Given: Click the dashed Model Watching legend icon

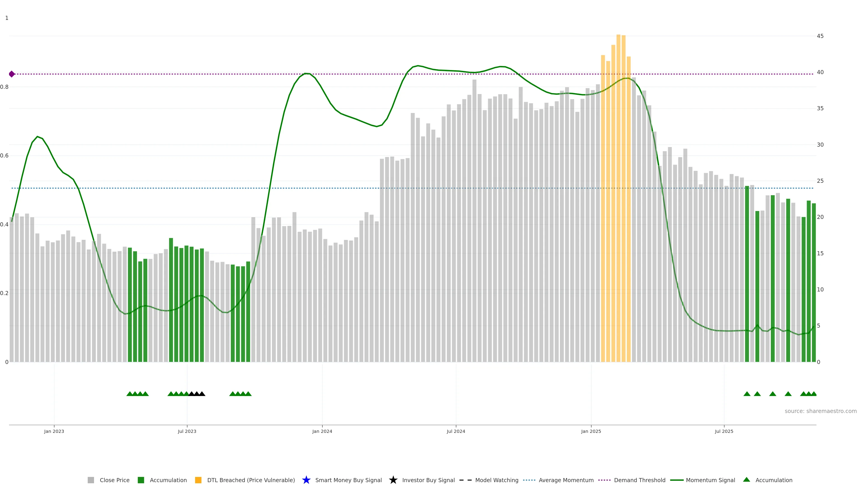Looking at the screenshot, I should pyautogui.click(x=465, y=480).
